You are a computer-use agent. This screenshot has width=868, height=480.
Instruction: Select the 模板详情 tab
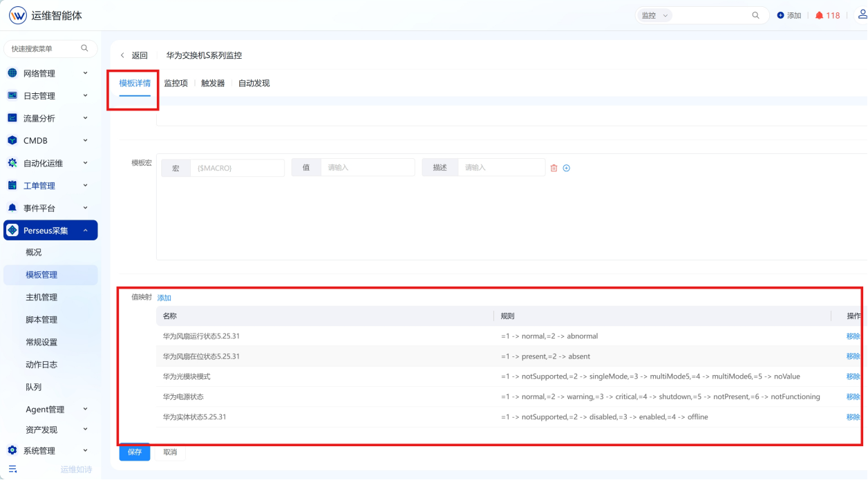click(x=135, y=83)
